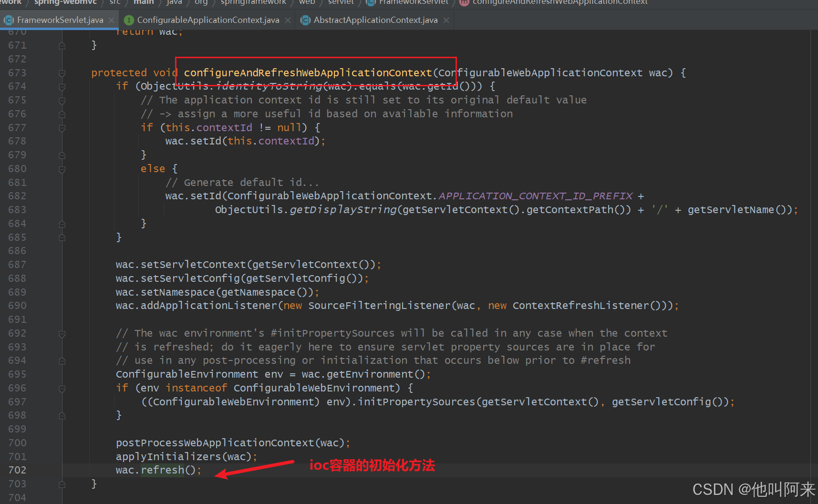Close the AbstractApplicationContext.java tab

pos(446,20)
